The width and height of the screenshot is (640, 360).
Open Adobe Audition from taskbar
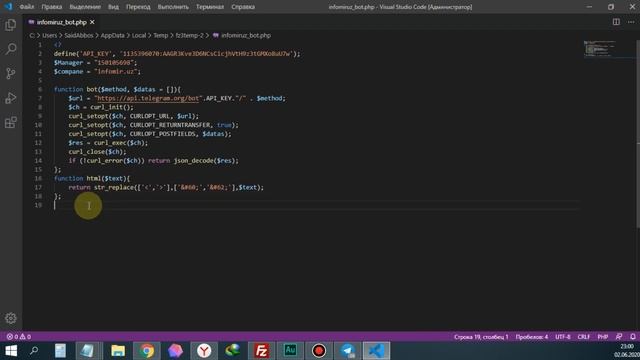coord(290,351)
